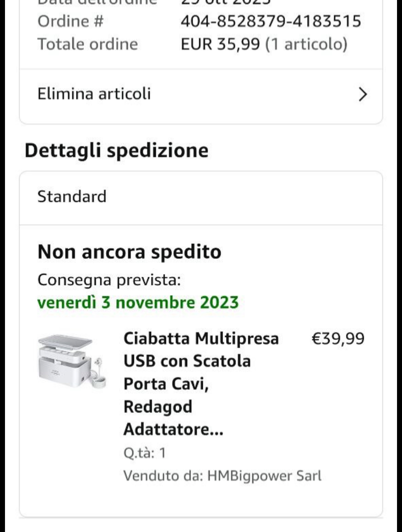Image resolution: width=402 pixels, height=532 pixels.
Task: Click the Non ancora spedito status heading
Action: (x=129, y=252)
